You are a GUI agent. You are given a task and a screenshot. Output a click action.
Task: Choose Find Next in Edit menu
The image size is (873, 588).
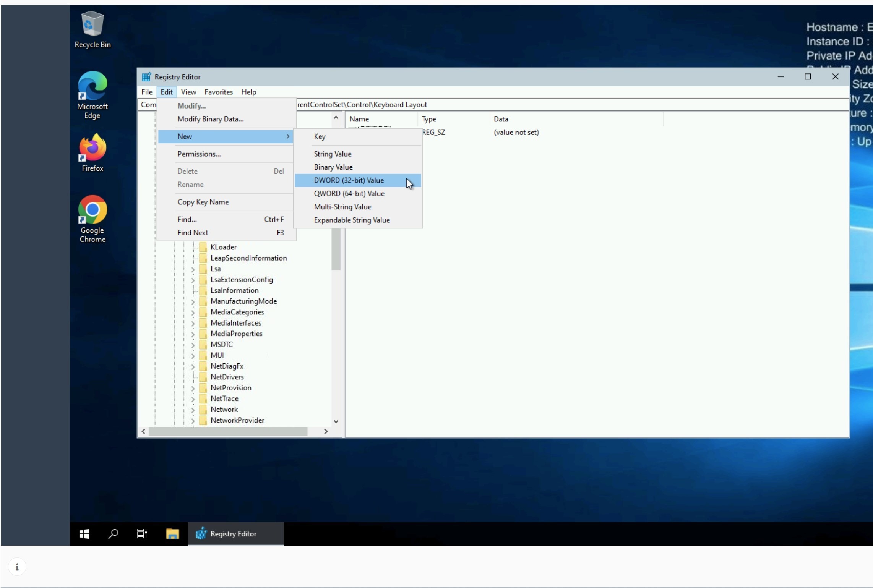click(226, 233)
